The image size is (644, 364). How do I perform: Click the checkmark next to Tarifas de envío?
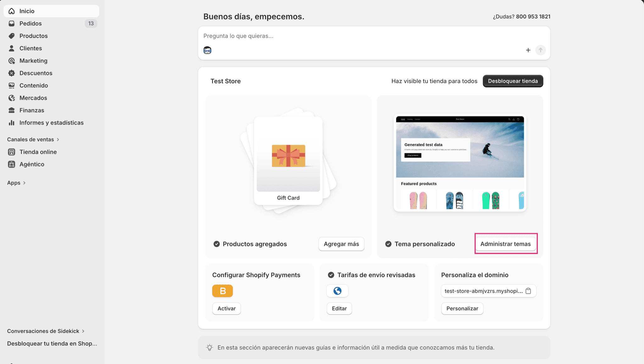(331, 275)
